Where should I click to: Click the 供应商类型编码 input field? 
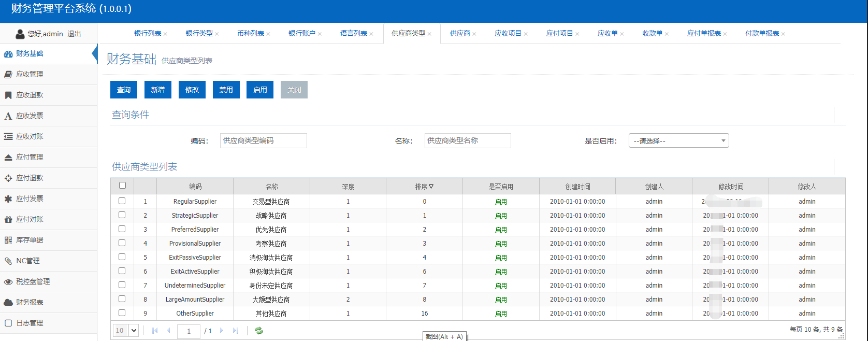coord(263,141)
